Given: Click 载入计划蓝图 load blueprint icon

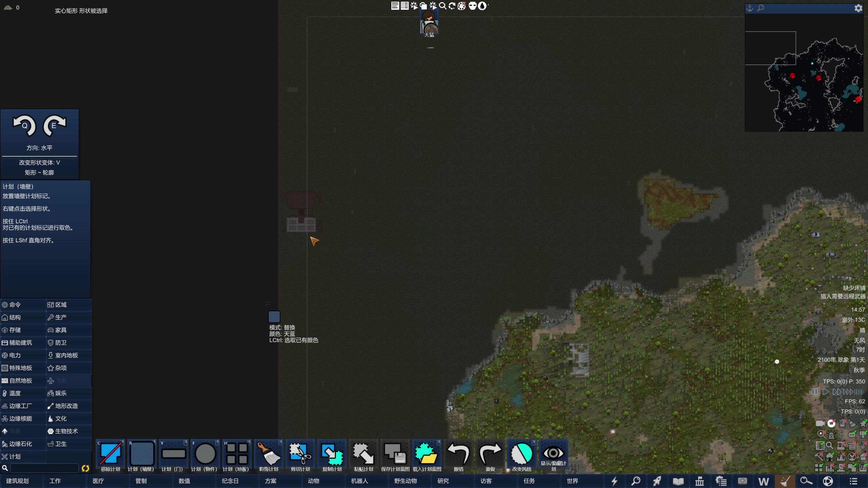Looking at the screenshot, I should coord(427,456).
